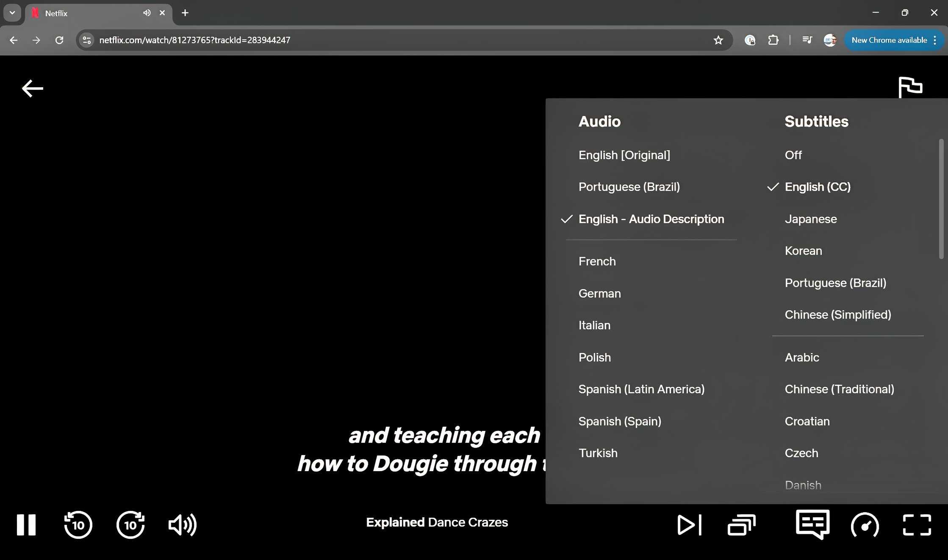
Task: Click the volume speaker icon
Action: click(183, 525)
